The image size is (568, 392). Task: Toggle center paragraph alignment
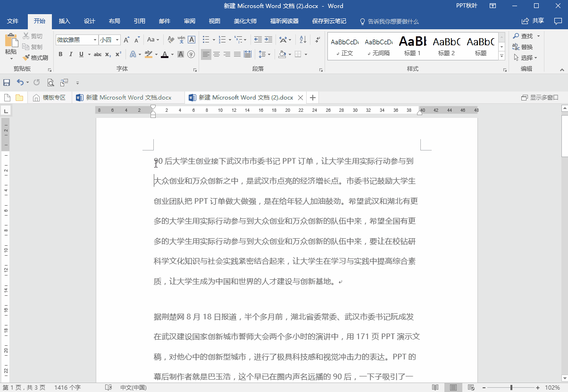pyautogui.click(x=216, y=54)
